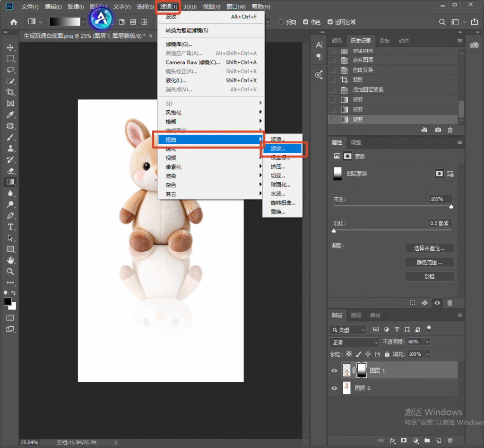Open the opacity 60% dropdown arrow
The height and width of the screenshot is (448, 484).
[x=427, y=342]
